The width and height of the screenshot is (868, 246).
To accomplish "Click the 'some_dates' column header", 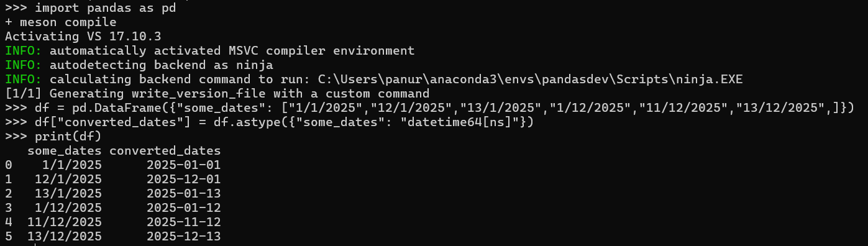I will point(65,151).
